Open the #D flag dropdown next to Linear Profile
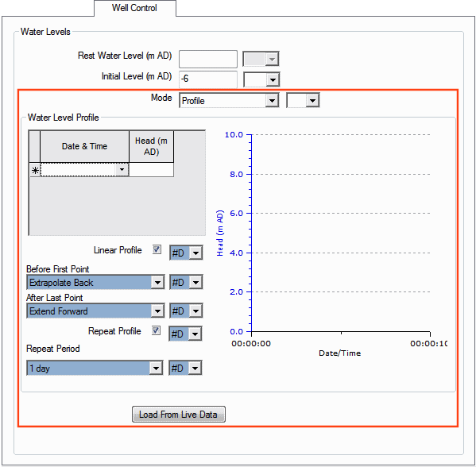 [186, 253]
